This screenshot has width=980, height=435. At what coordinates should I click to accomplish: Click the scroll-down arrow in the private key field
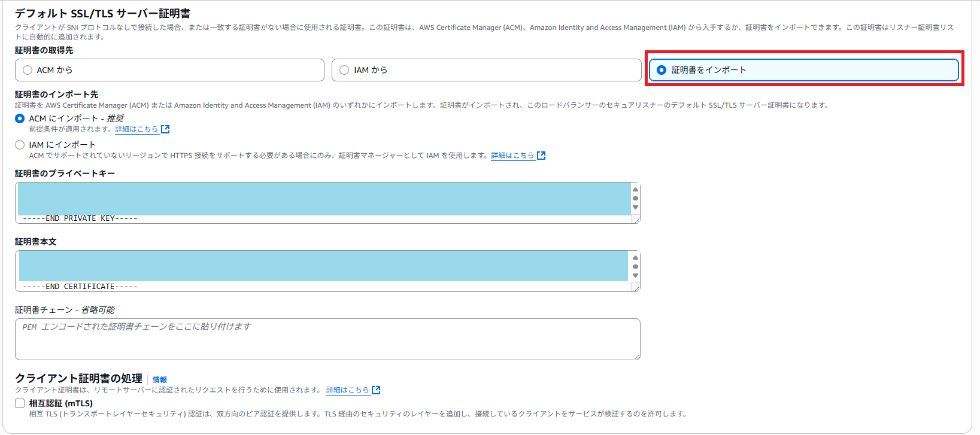(635, 208)
